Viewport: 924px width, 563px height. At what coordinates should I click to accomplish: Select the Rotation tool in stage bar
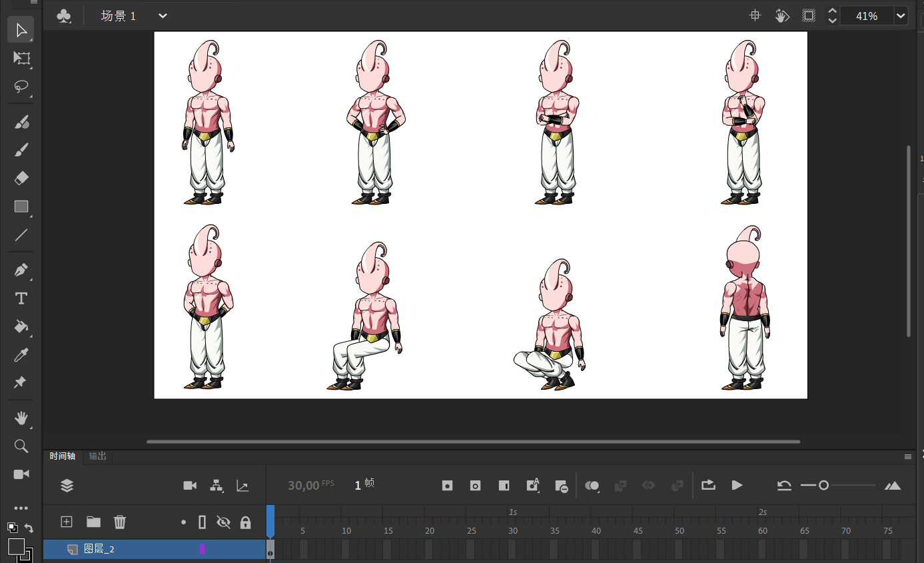[x=782, y=15]
